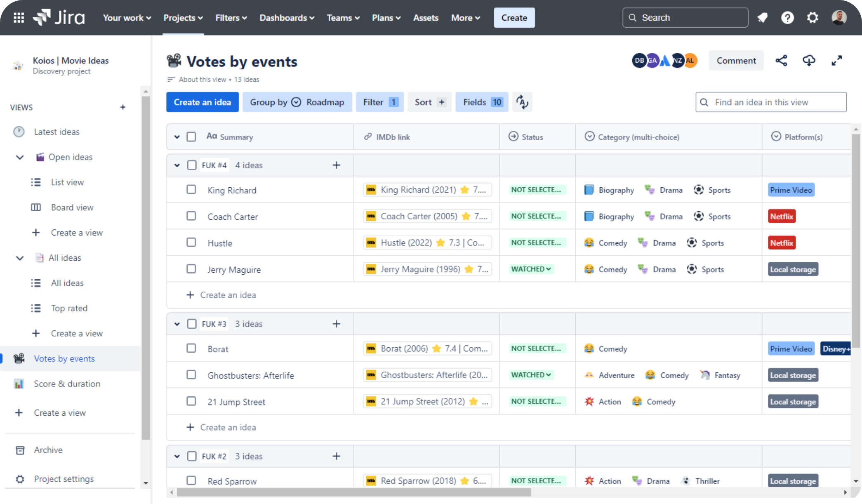The width and height of the screenshot is (862, 504).
Task: Check the box next to Borat
Action: pos(191,349)
